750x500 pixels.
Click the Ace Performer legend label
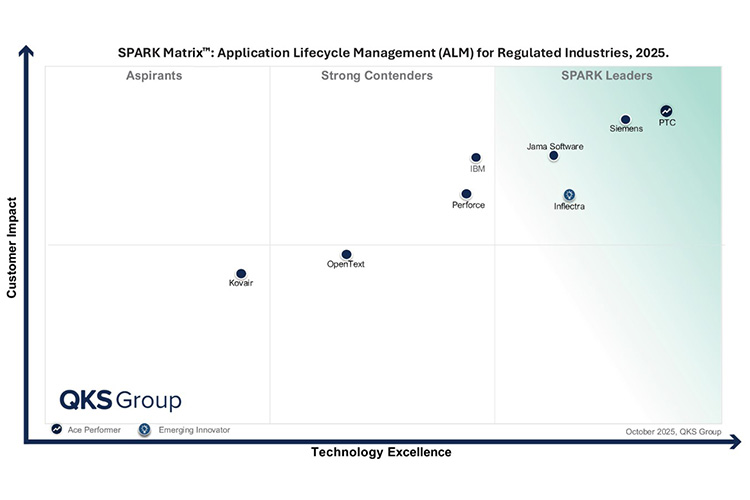pos(94,430)
